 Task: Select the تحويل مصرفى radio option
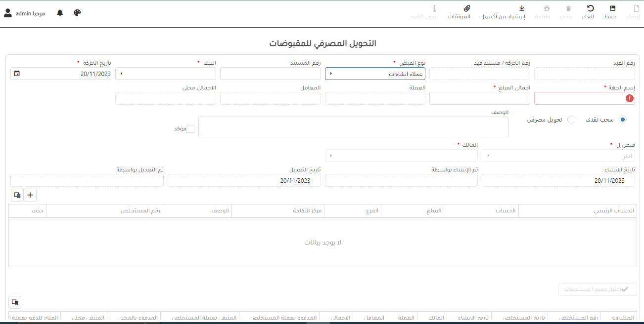click(x=571, y=120)
